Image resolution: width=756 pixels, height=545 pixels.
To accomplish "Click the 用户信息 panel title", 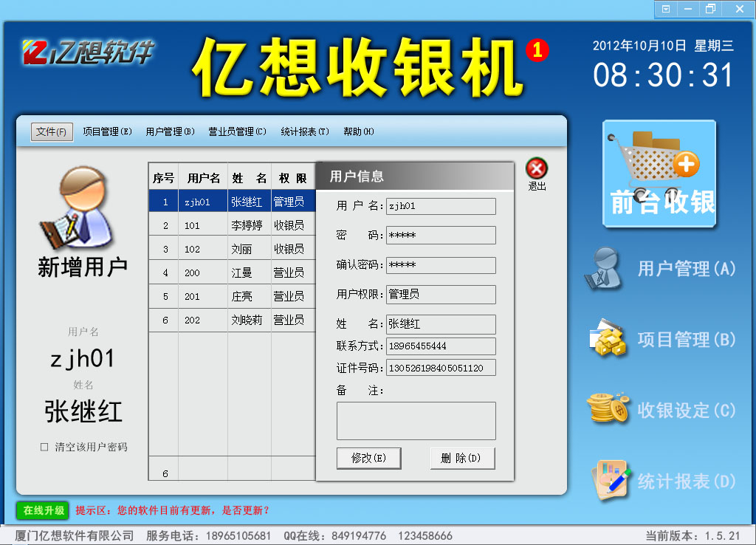I will [357, 176].
